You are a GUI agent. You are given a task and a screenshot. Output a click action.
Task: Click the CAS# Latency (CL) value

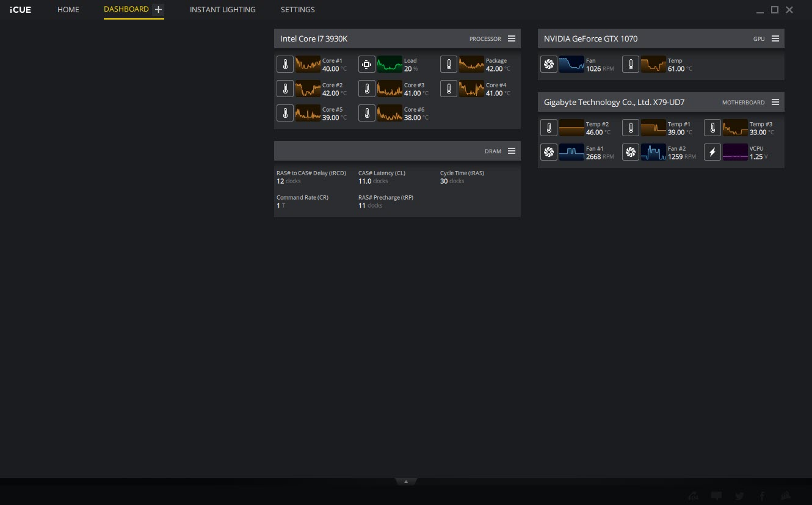(373, 181)
